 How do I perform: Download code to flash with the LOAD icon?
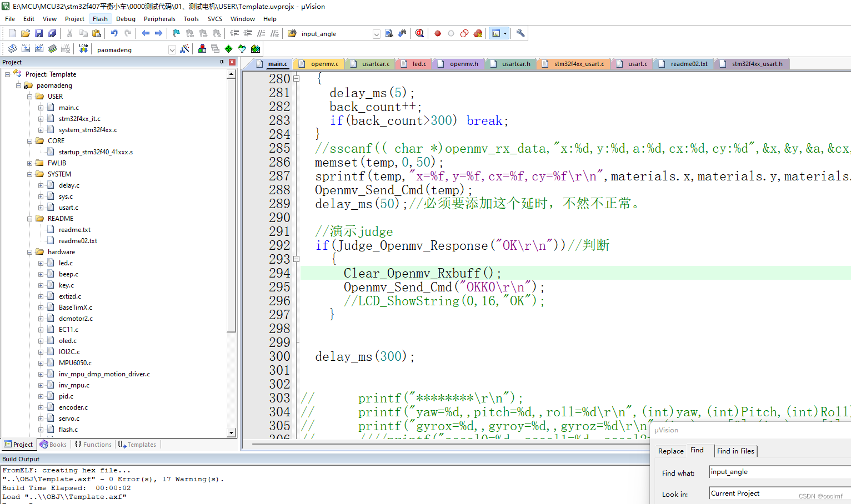[83, 49]
